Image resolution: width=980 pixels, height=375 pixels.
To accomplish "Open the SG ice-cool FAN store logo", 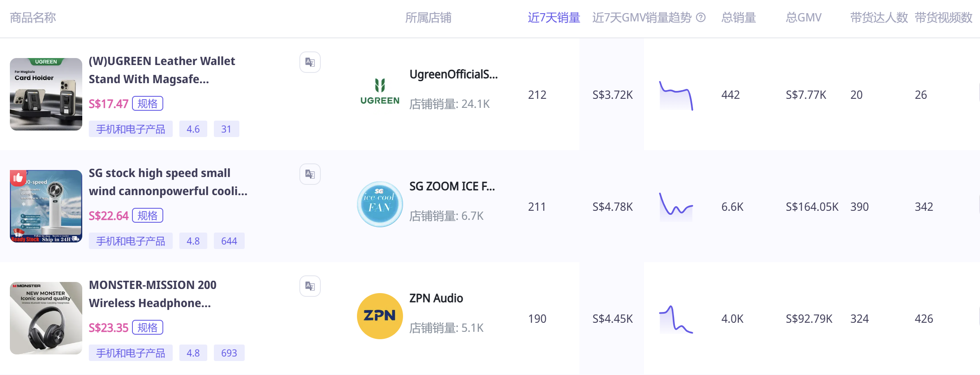I will 380,204.
